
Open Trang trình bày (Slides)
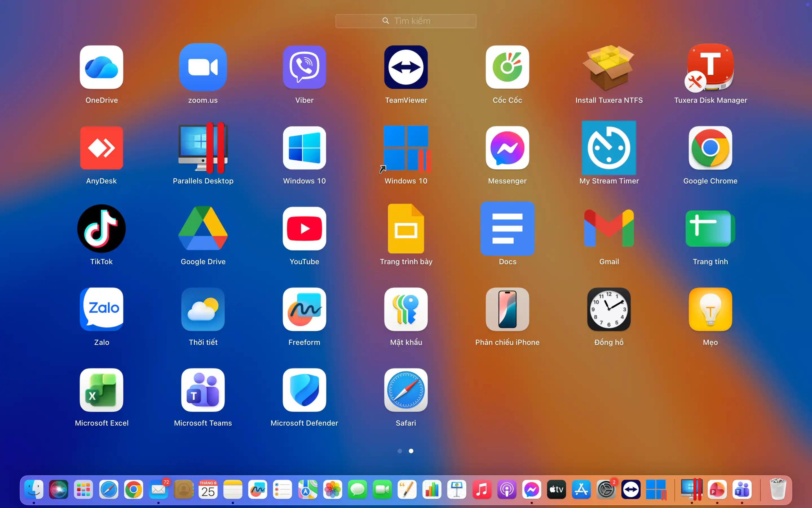pos(406,229)
